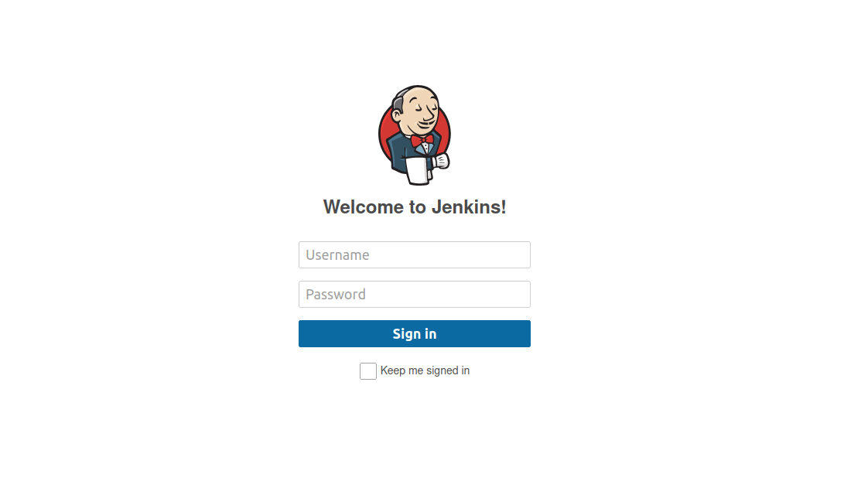This screenshot has width=868, height=488.
Task: Click the word Jenkins in the heading
Action: [x=469, y=207]
